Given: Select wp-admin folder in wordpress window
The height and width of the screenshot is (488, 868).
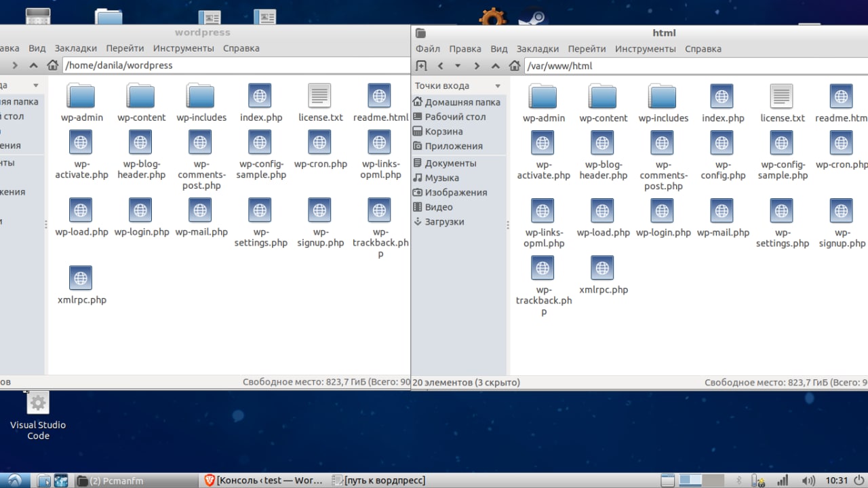Looking at the screenshot, I should 81,102.
